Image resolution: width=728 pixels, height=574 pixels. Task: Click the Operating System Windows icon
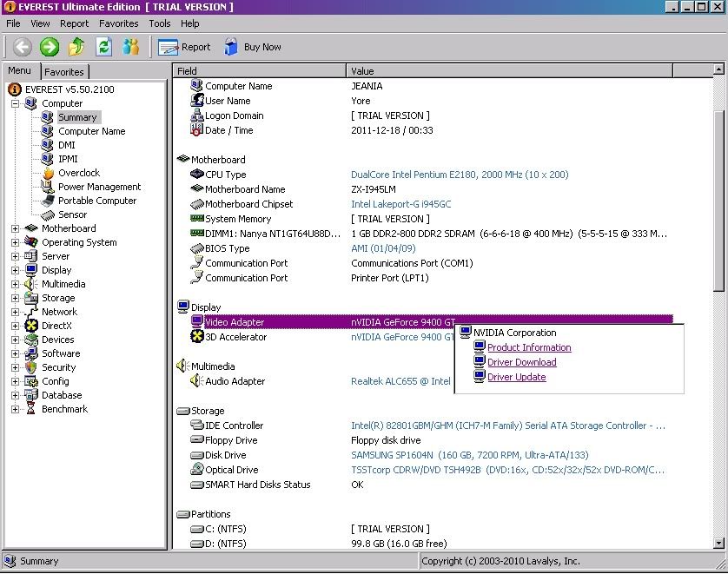[x=31, y=242]
